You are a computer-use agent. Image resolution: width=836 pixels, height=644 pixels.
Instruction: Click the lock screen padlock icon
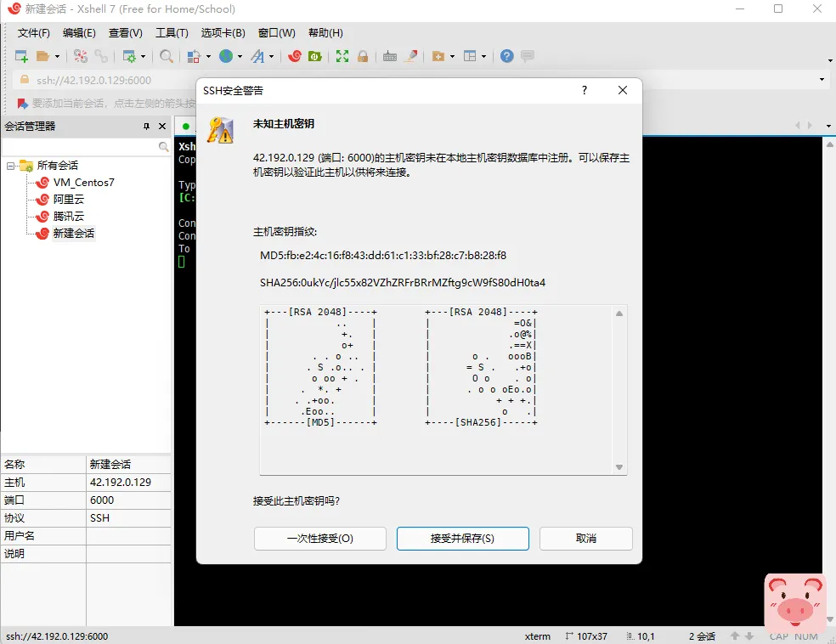(363, 56)
